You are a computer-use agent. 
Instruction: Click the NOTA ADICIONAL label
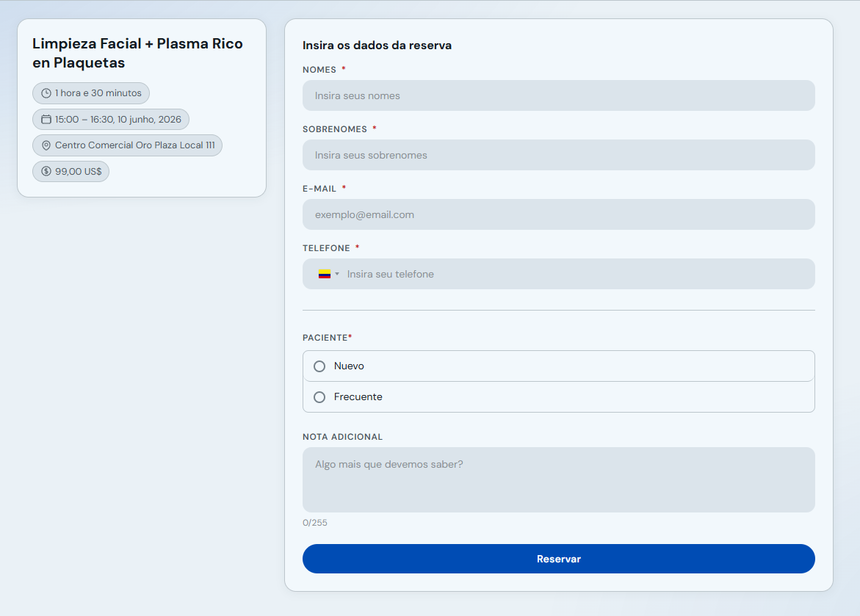[343, 437]
